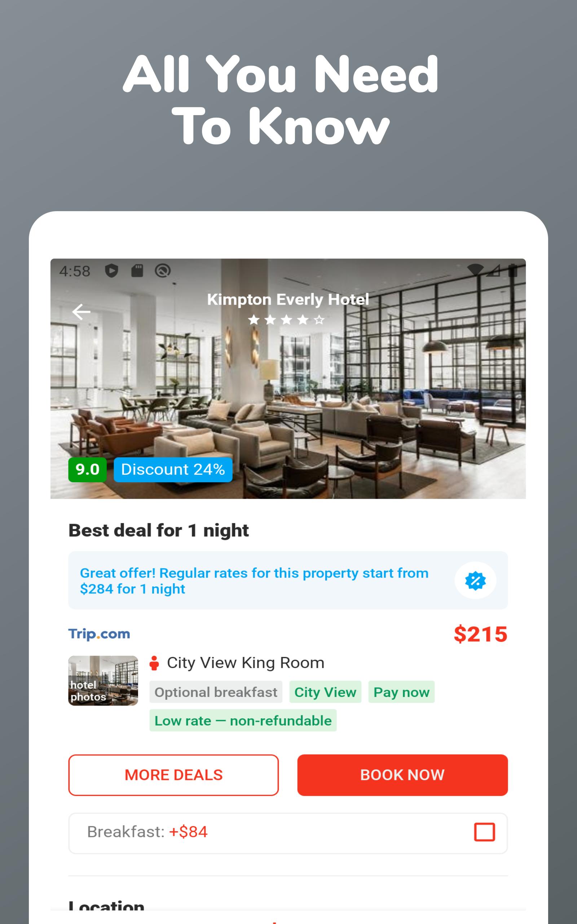Tap the Discount 24% badge
Screen dimensions: 577x924
click(173, 470)
